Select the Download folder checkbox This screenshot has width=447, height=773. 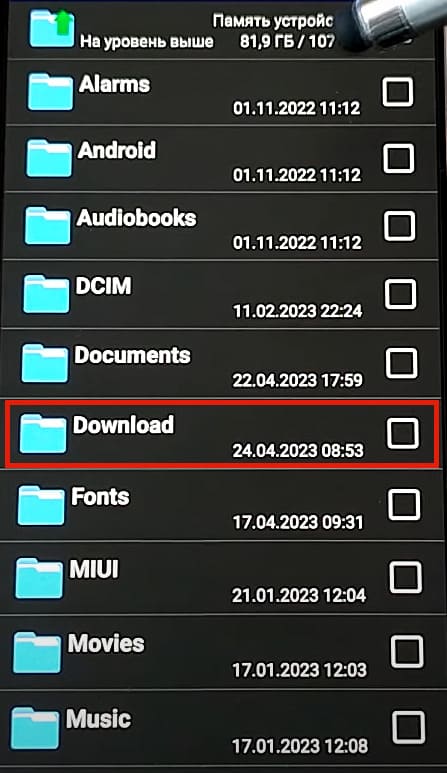point(403,434)
